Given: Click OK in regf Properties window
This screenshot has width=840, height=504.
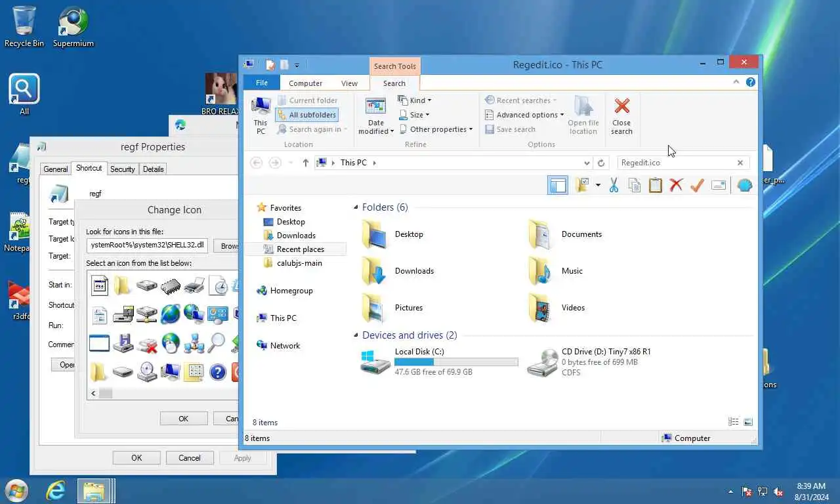Looking at the screenshot, I should click(x=136, y=458).
